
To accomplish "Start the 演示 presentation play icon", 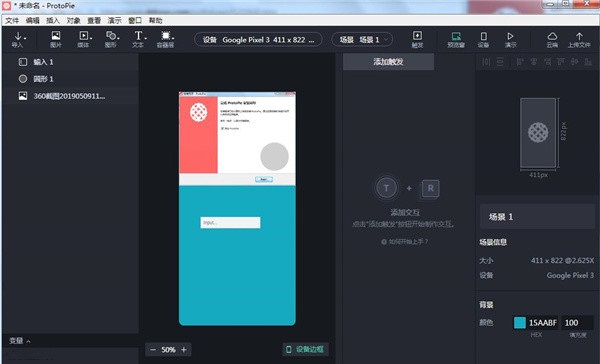I will coord(510,39).
